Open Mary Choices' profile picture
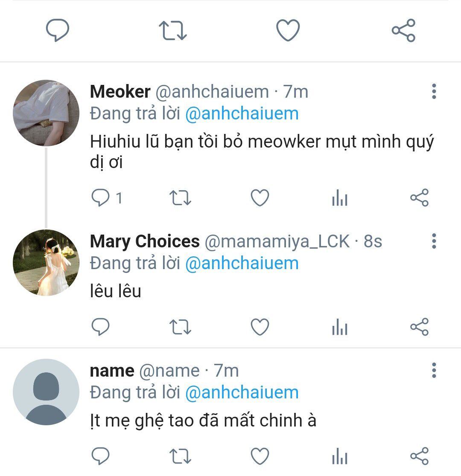Screen dimensions: 461x476 [x=46, y=263]
